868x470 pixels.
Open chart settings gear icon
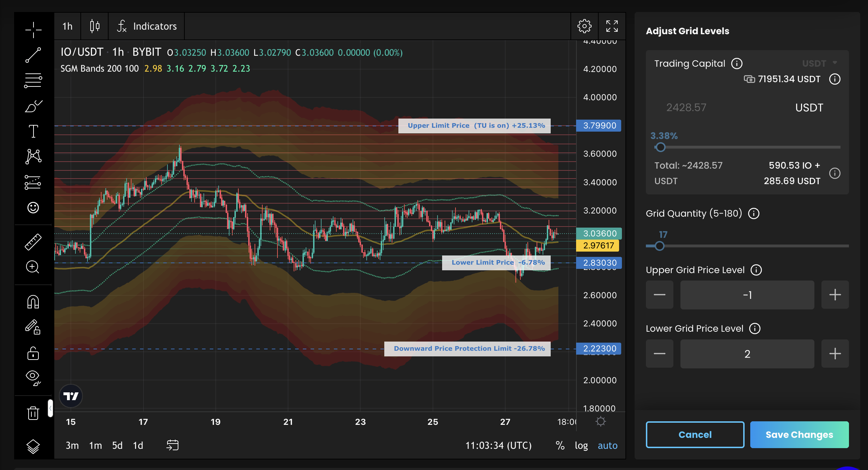coord(584,26)
